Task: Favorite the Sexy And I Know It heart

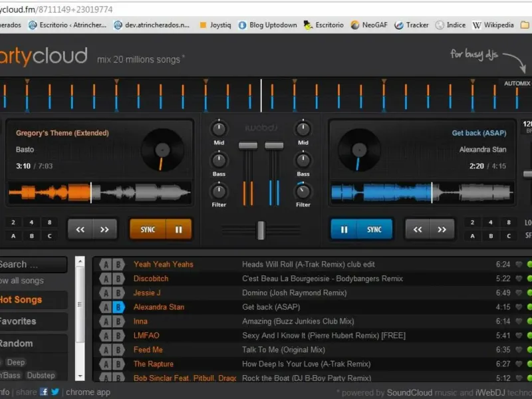Action: pos(519,336)
